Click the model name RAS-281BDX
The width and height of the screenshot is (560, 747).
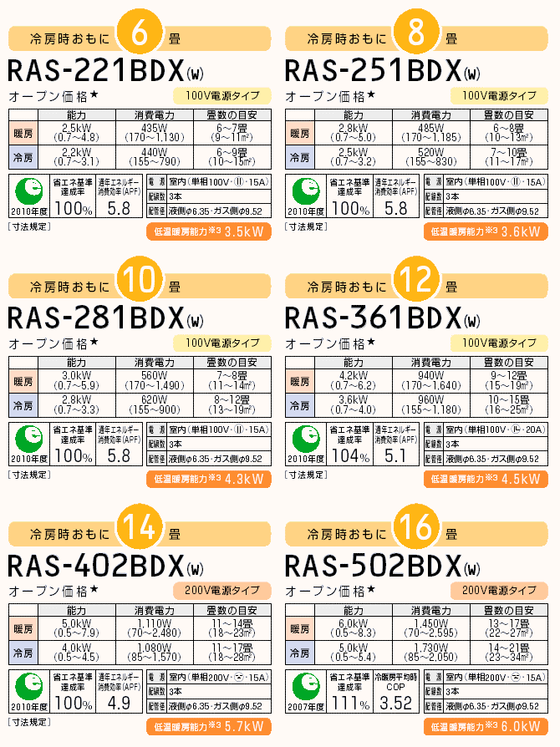click(x=106, y=318)
